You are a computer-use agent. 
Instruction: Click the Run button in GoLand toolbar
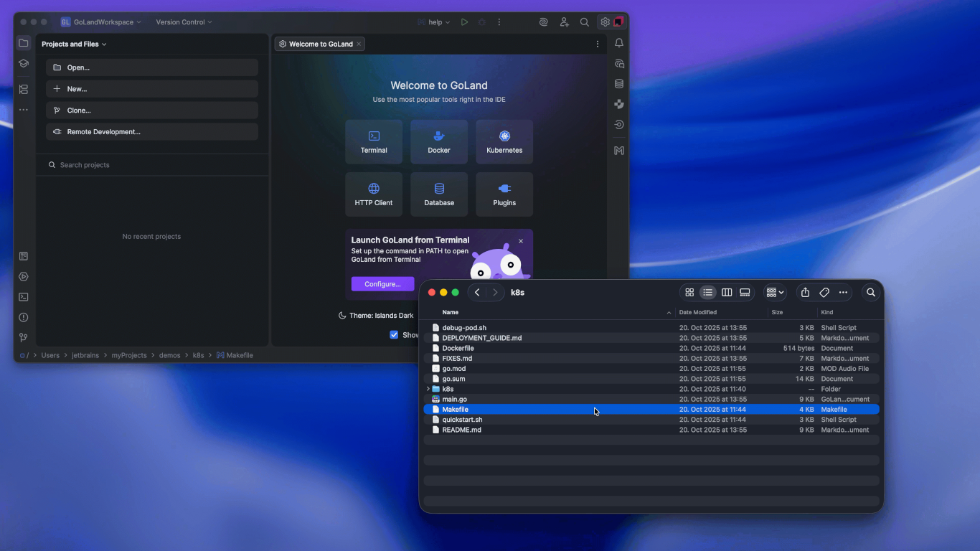coord(465,22)
